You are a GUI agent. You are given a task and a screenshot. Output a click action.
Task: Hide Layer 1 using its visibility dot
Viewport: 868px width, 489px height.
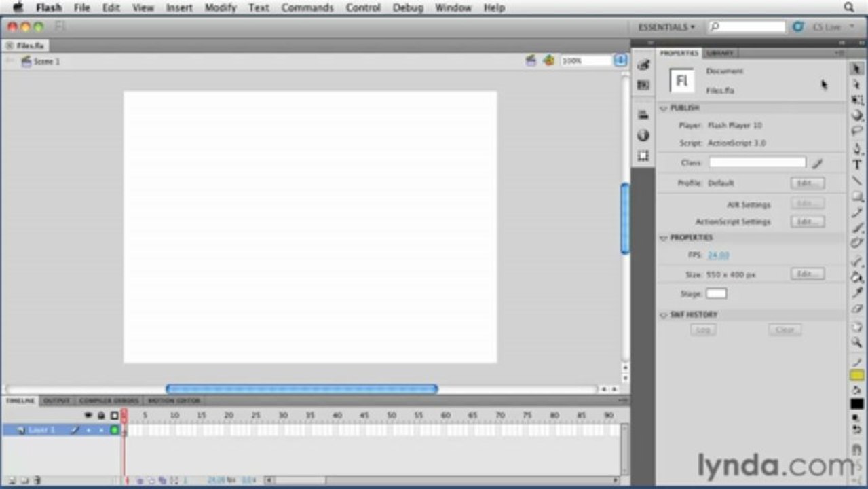click(88, 430)
